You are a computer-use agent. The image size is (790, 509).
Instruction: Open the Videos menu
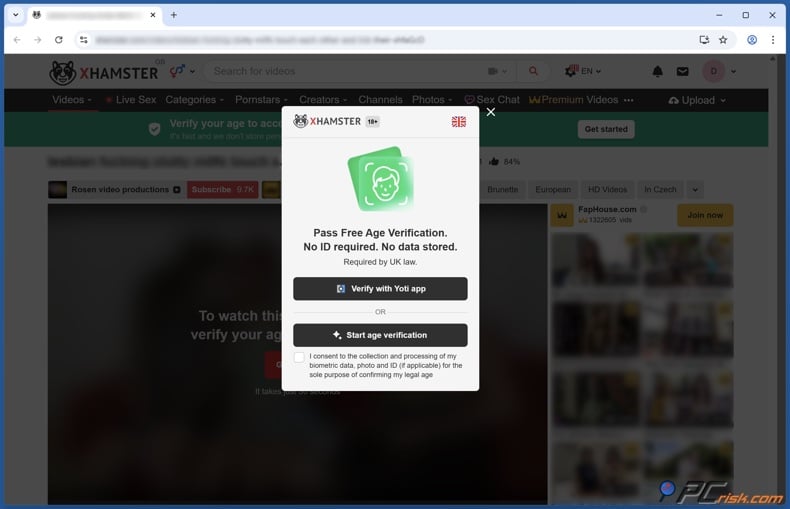coord(72,100)
